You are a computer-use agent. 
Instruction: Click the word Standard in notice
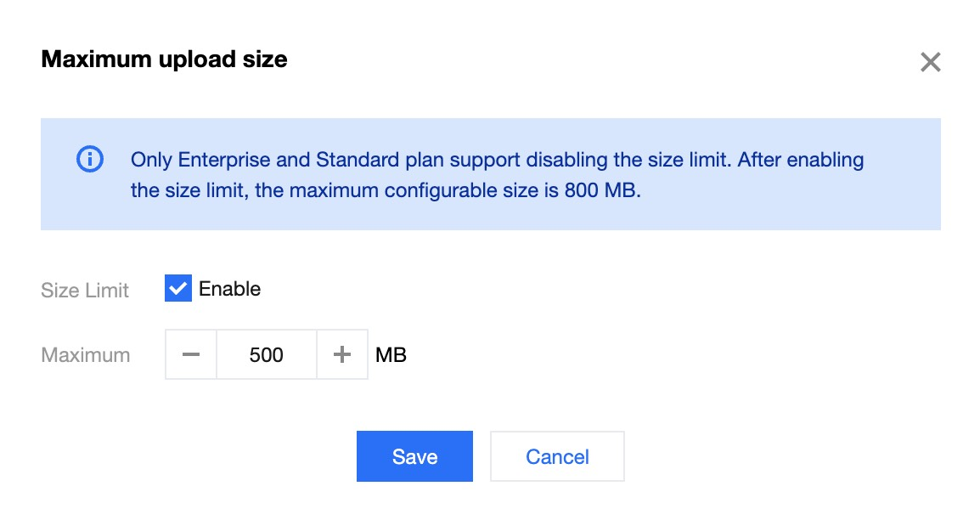coord(357,160)
